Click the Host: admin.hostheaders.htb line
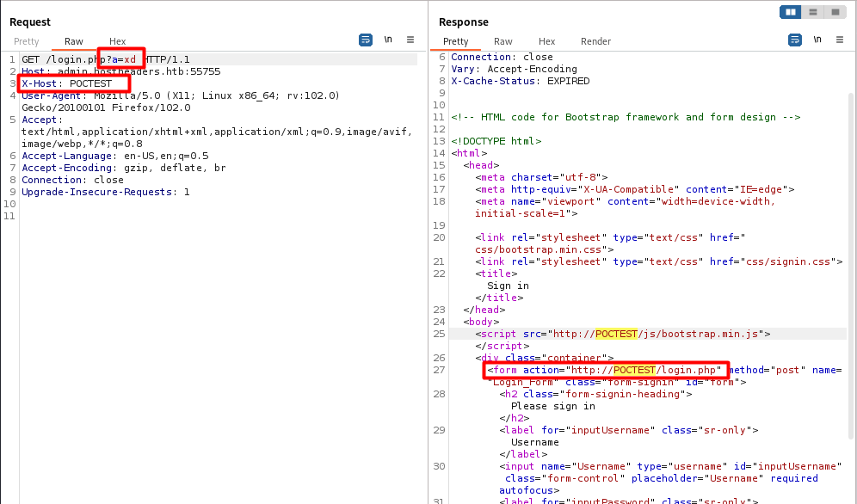 (120, 71)
